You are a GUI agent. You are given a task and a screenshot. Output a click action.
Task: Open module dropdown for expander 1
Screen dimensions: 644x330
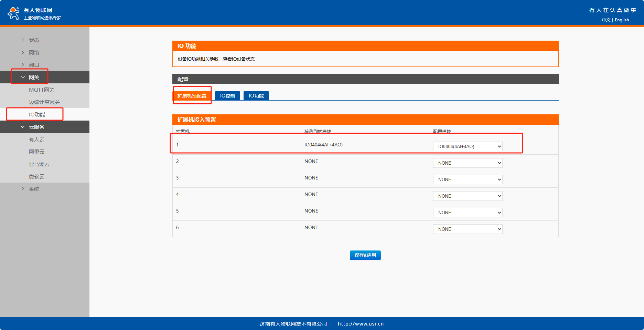click(468, 146)
